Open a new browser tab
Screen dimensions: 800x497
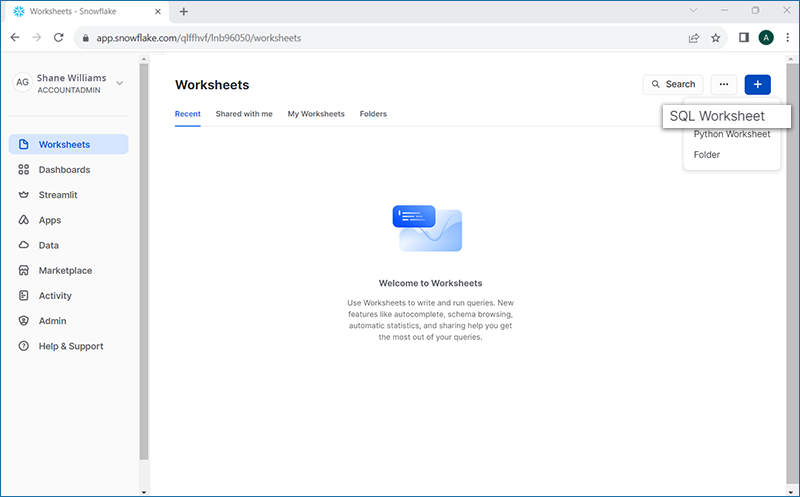click(184, 11)
